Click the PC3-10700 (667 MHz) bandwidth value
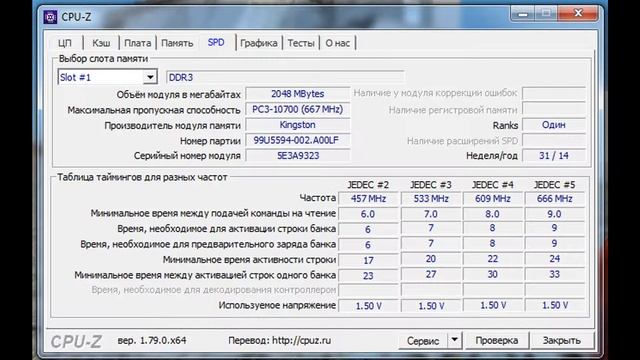640x360 pixels. (x=298, y=109)
